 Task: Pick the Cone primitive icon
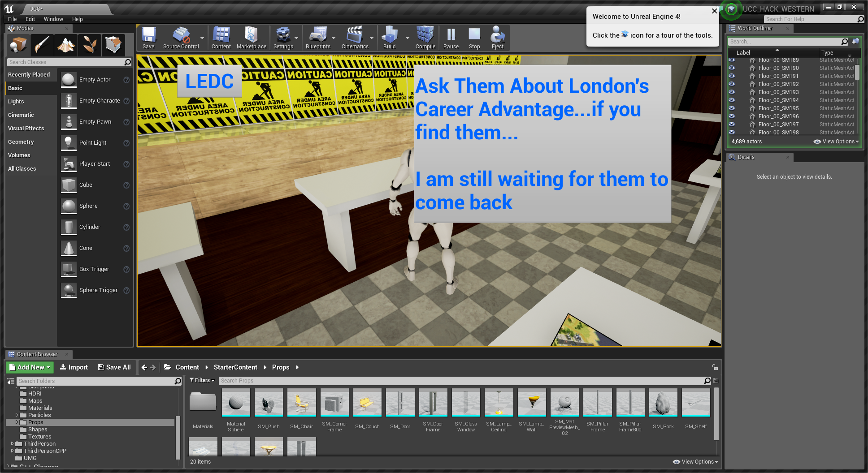[69, 248]
